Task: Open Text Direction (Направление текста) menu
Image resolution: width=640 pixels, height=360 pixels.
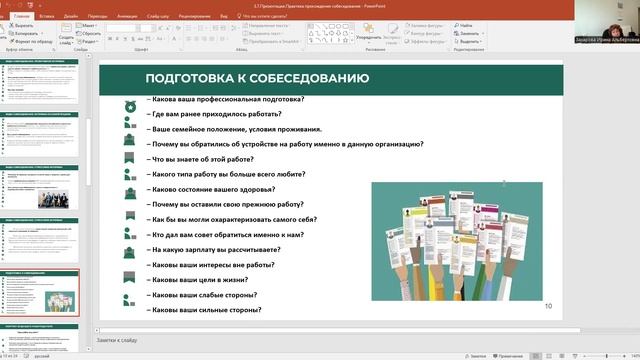Action: click(266, 25)
